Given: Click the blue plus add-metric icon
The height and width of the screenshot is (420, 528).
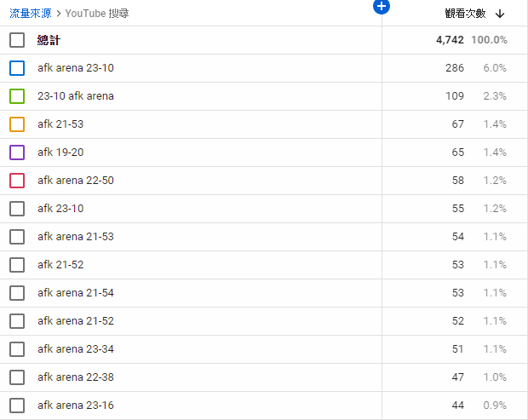Looking at the screenshot, I should [382, 7].
